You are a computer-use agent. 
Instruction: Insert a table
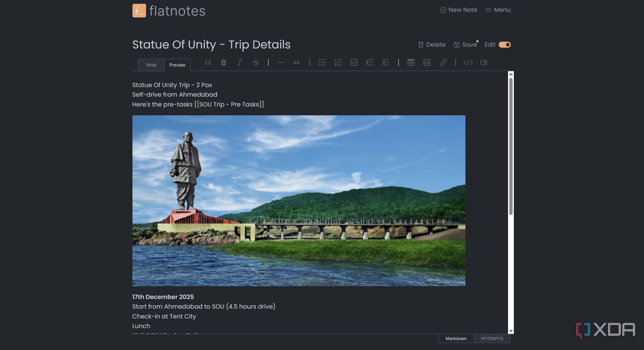pyautogui.click(x=411, y=63)
